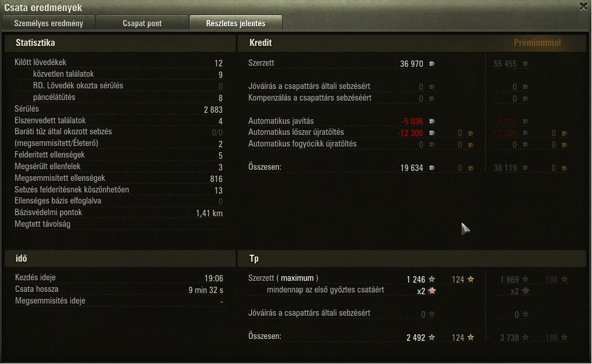This screenshot has width=592, height=364.
Task: Switch to the Személyes eredmény tab
Action: [48, 23]
